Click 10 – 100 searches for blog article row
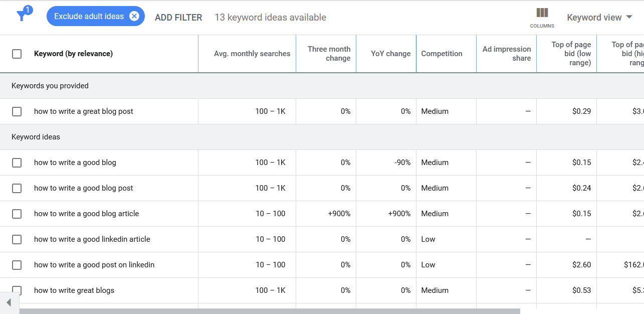This screenshot has height=314, width=644. click(x=271, y=214)
